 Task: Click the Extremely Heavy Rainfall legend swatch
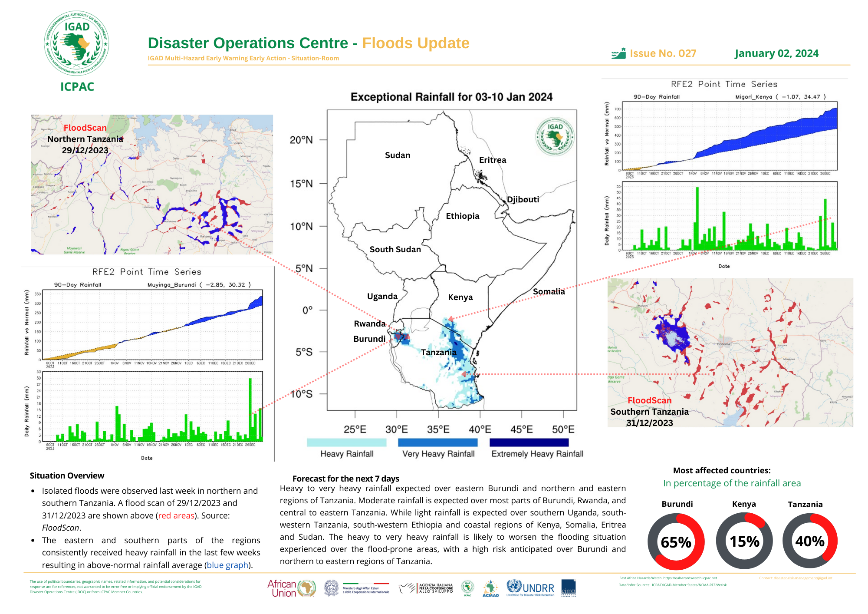point(529,442)
